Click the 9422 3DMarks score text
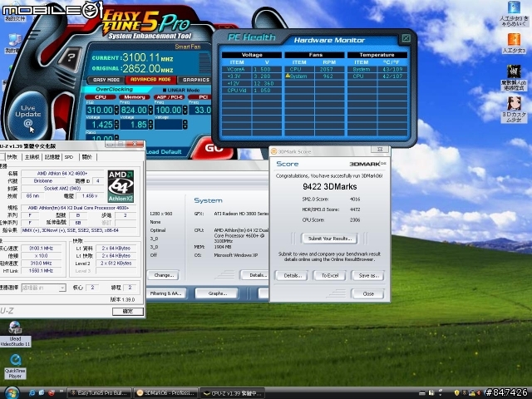 [x=329, y=186]
